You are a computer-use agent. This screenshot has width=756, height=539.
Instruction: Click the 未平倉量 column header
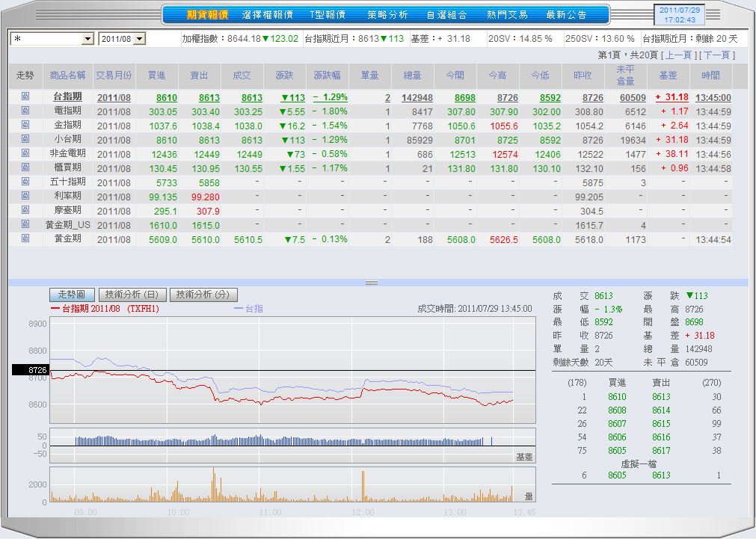[625, 76]
